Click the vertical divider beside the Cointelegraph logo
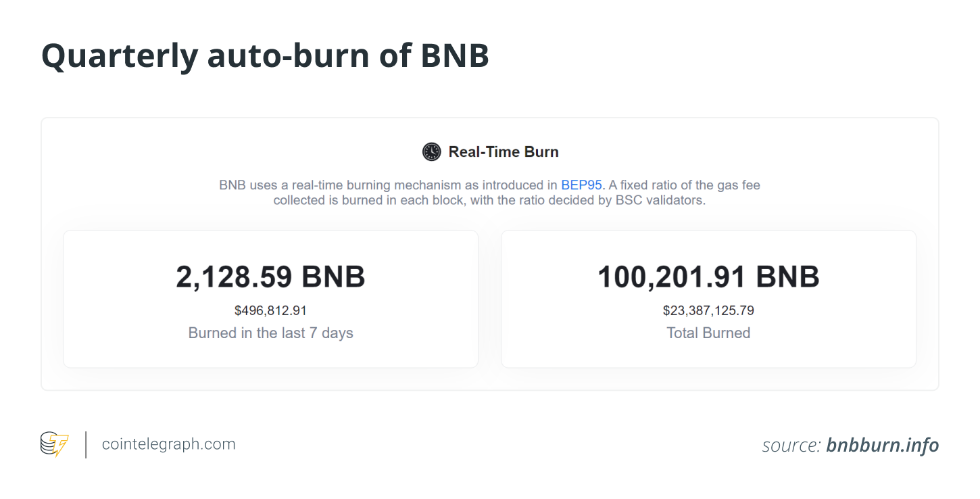Image resolution: width=980 pixels, height=499 pixels. click(86, 444)
